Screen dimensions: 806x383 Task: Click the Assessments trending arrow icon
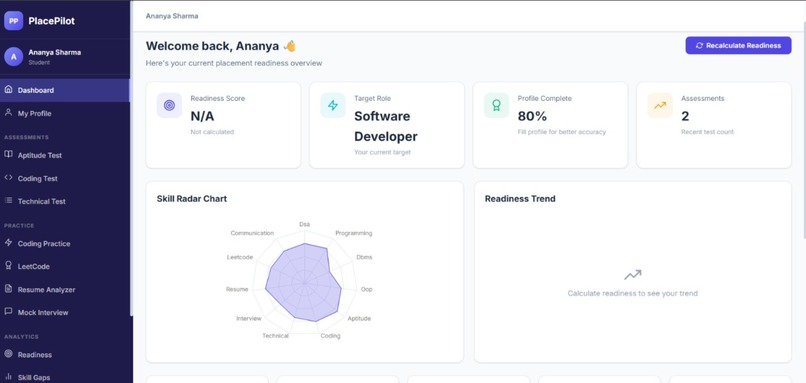660,105
